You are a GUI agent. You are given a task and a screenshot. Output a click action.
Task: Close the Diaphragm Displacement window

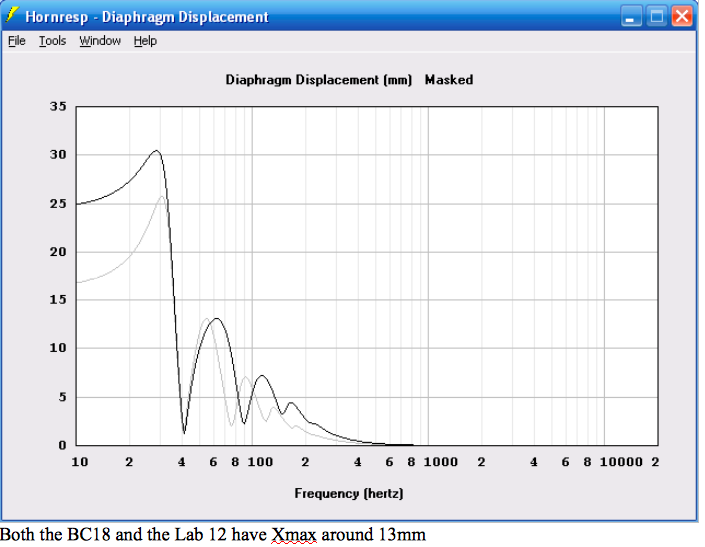[682, 16]
